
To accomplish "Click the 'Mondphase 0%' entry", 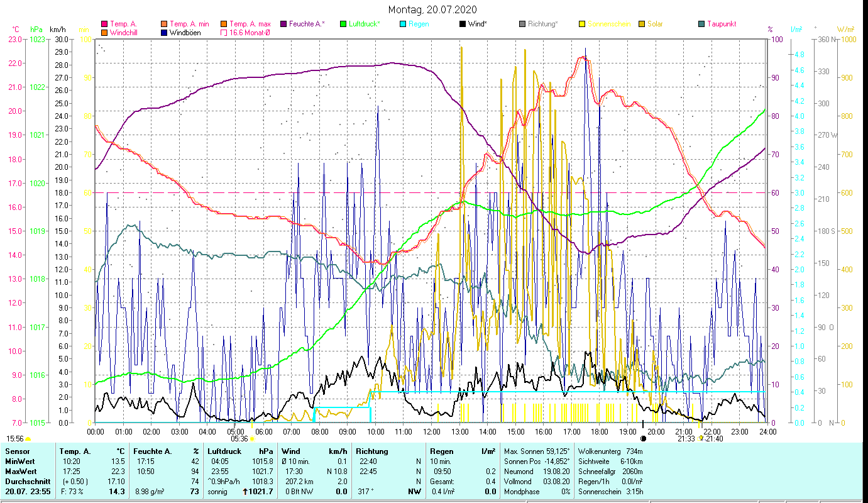I will tap(537, 492).
